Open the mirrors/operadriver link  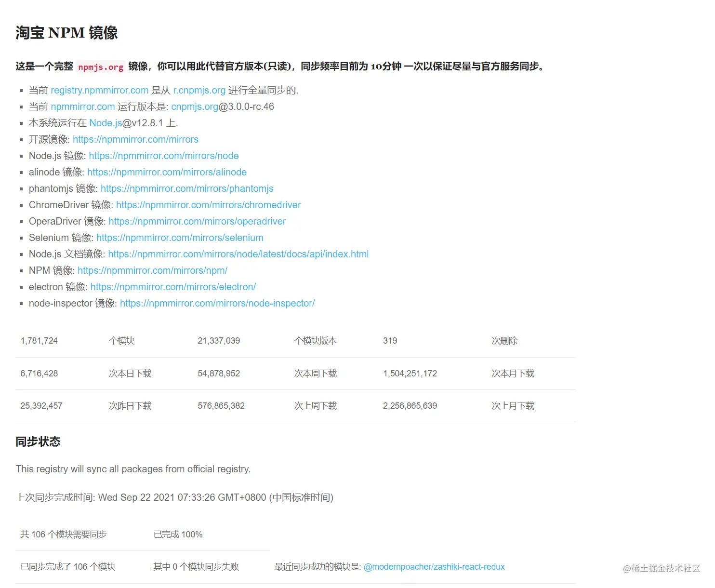coord(197,221)
